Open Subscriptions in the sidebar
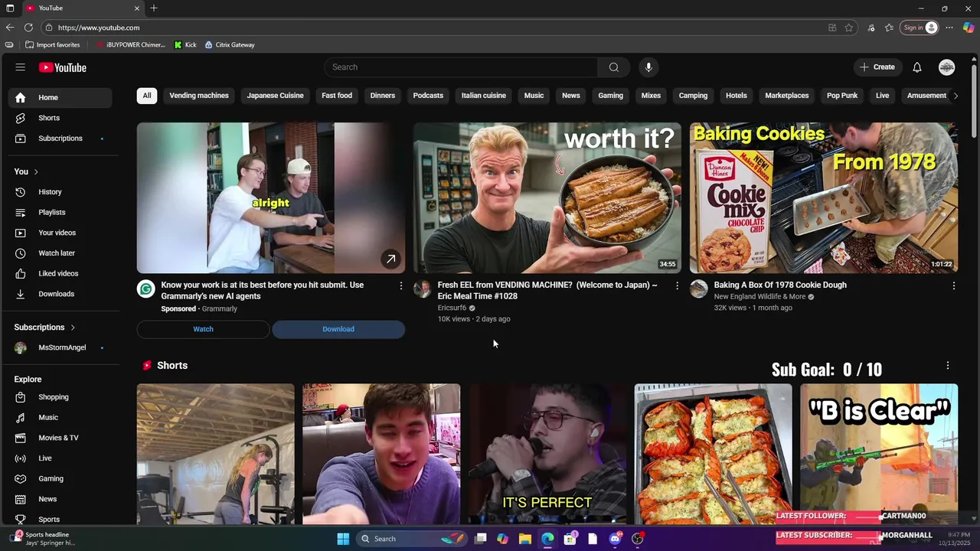The image size is (980, 551). click(60, 139)
